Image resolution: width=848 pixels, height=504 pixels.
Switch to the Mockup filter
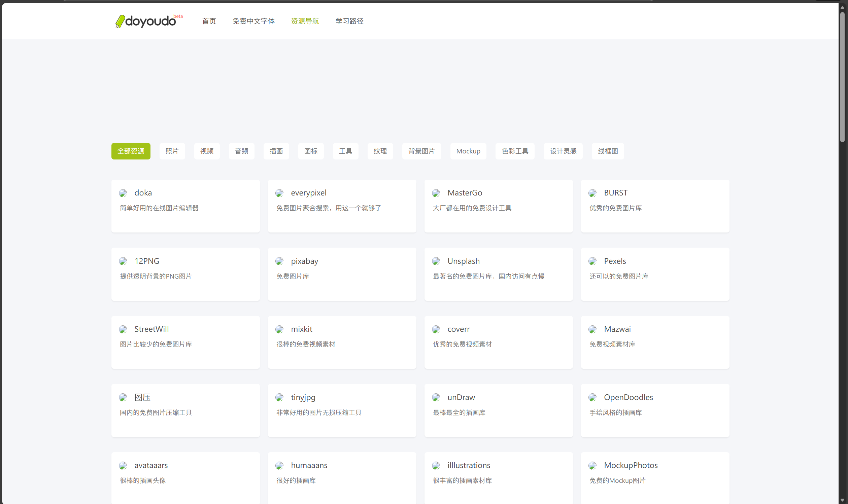468,151
